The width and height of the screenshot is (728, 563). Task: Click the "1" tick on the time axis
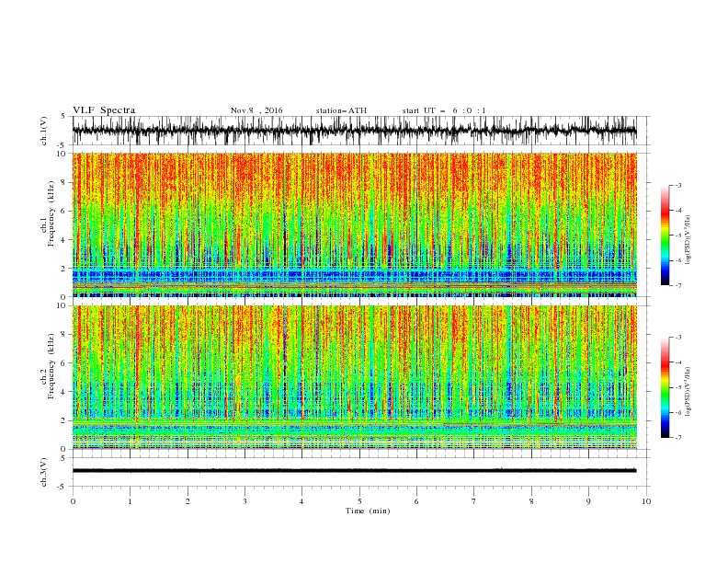[131, 501]
